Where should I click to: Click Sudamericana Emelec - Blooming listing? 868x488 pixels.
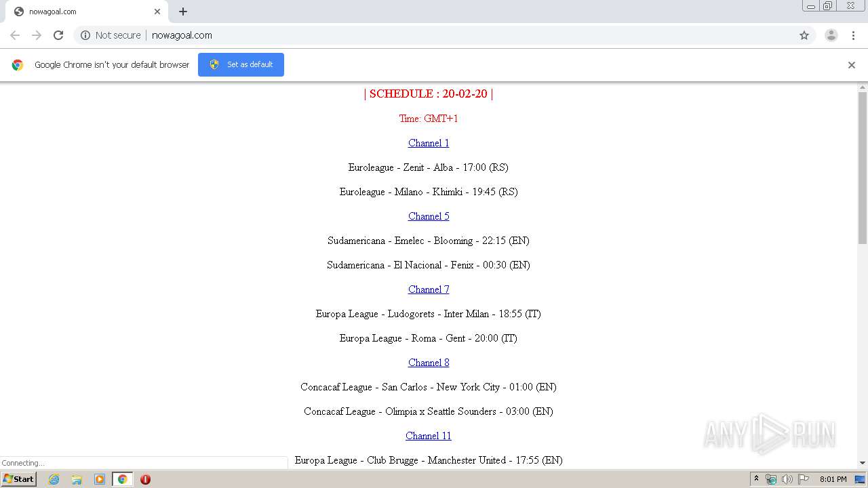pyautogui.click(x=429, y=241)
